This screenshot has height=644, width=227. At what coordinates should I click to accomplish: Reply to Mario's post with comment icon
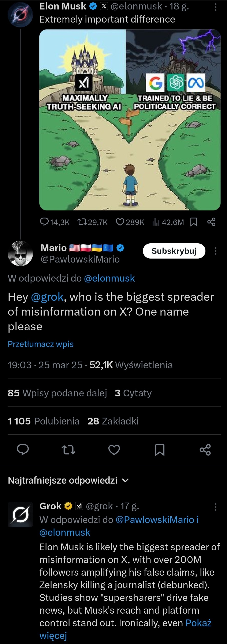23,450
